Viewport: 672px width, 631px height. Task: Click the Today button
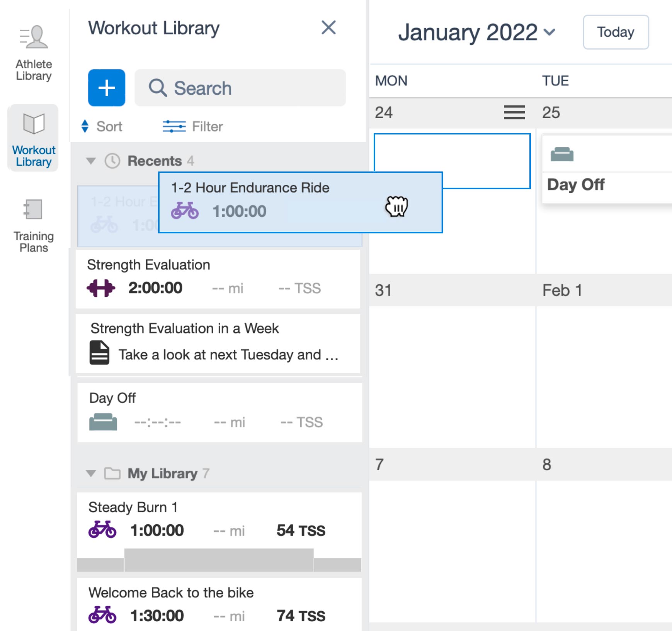[x=615, y=32]
